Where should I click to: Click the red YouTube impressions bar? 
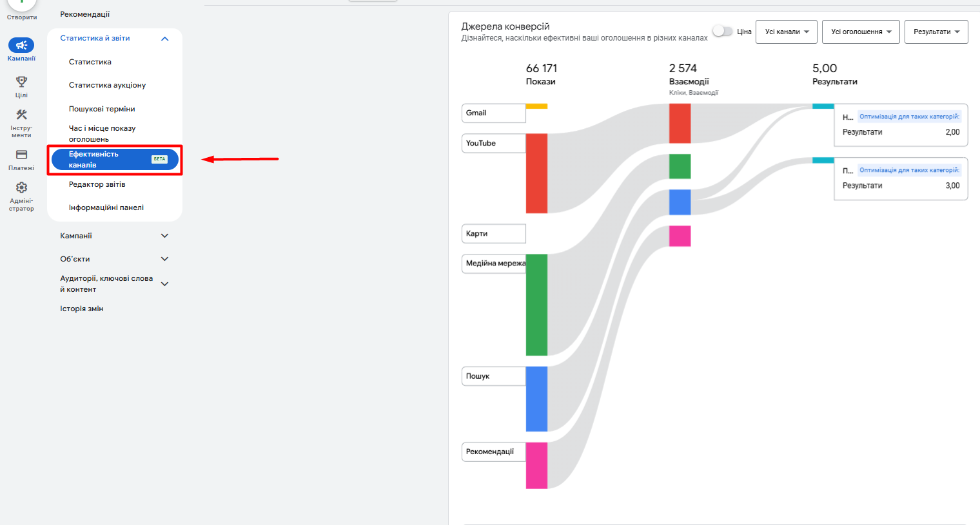click(x=536, y=173)
